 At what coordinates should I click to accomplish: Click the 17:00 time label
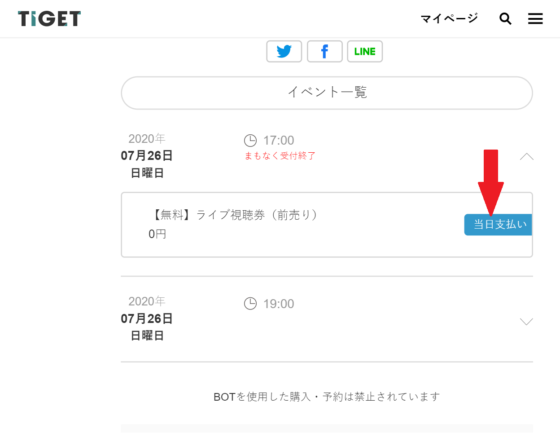pyautogui.click(x=279, y=140)
